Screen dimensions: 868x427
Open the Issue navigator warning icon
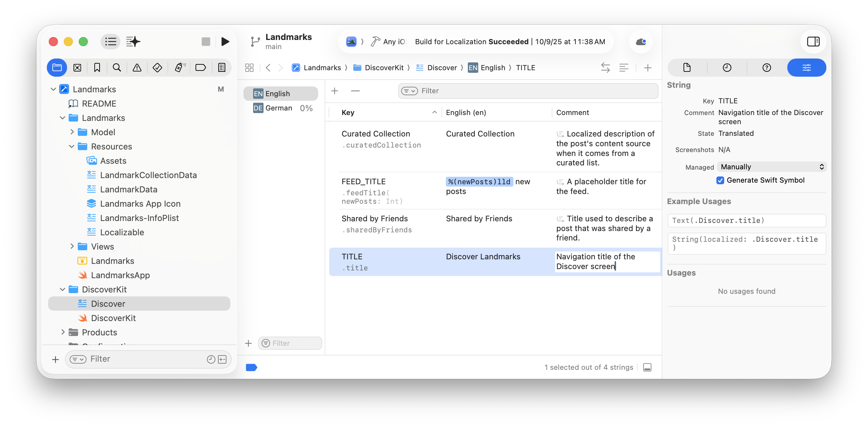click(137, 68)
